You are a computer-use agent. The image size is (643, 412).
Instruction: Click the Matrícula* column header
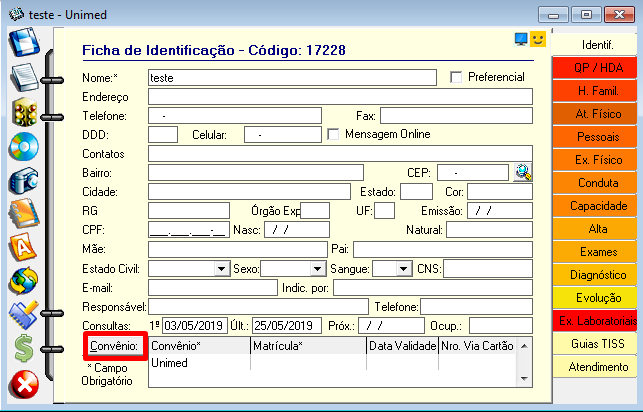308,346
